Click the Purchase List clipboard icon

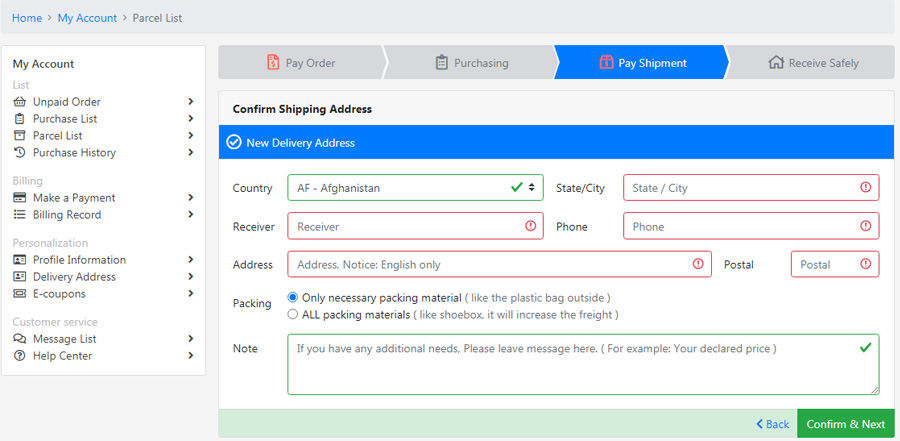pyautogui.click(x=20, y=119)
